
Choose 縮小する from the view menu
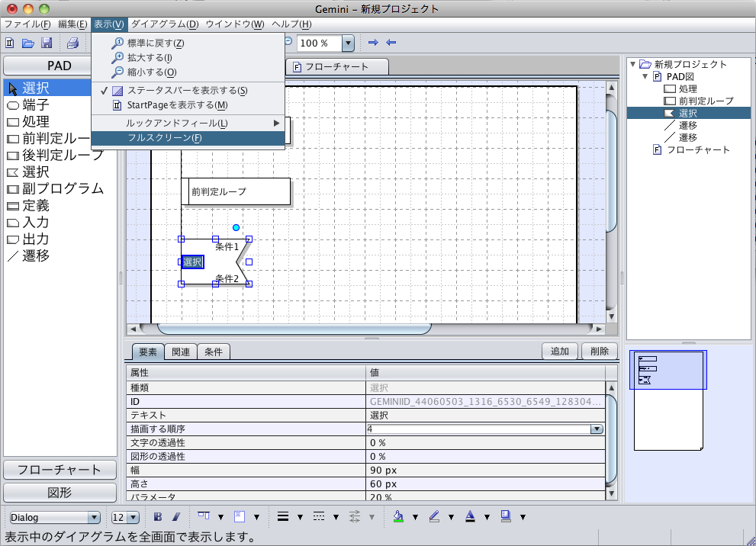[188, 72]
